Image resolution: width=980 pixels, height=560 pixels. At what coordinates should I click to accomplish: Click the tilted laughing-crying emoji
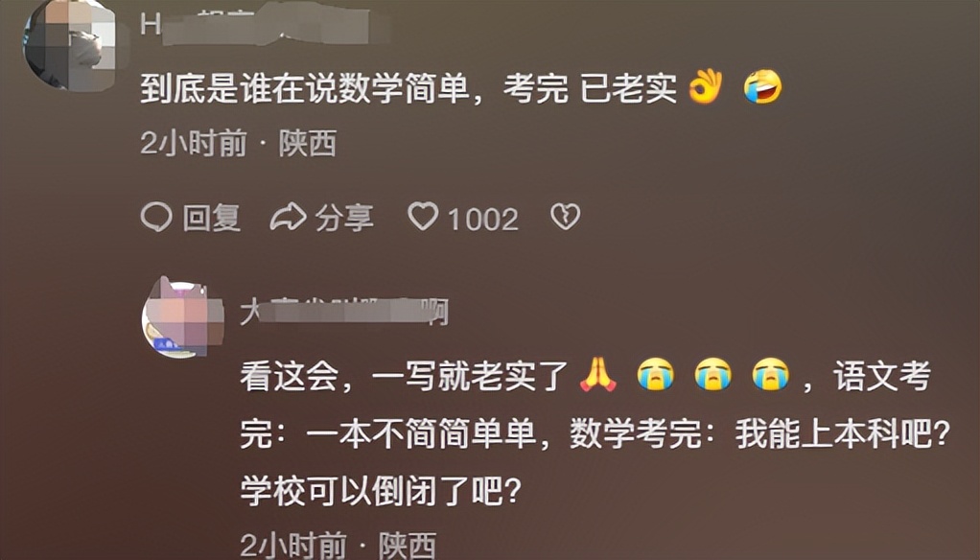[x=762, y=86]
